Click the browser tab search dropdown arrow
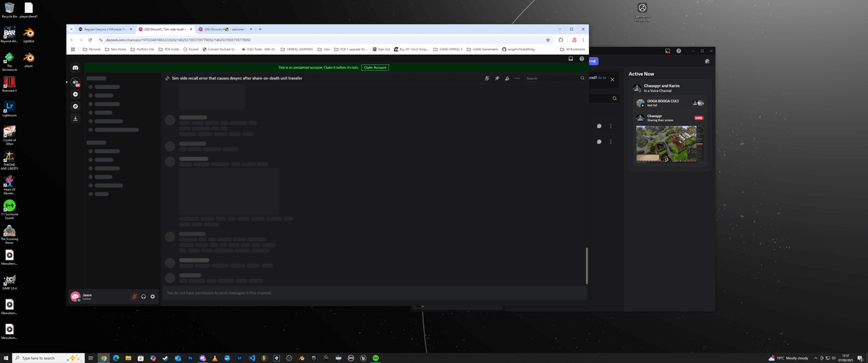Image resolution: width=868 pixels, height=363 pixels. [x=71, y=29]
